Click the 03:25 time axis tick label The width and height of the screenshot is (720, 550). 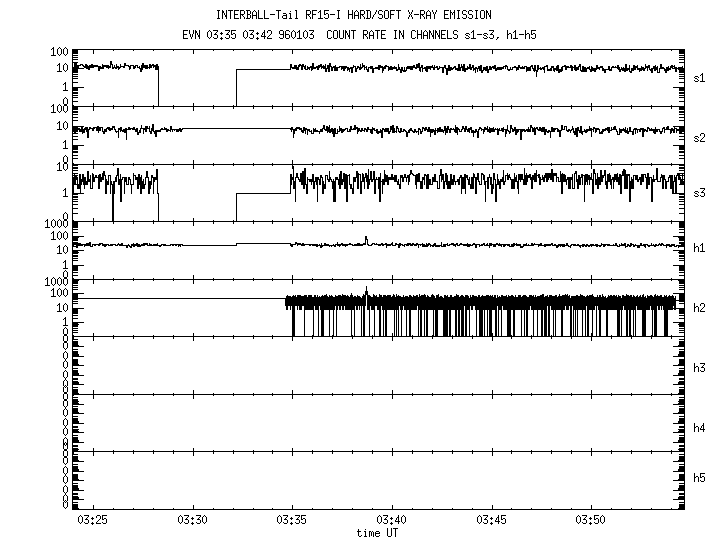(x=93, y=520)
